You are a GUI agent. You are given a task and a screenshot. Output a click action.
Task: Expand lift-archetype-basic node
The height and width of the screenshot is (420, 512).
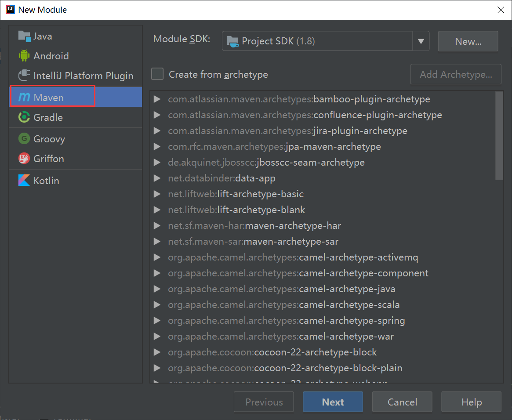pos(157,194)
